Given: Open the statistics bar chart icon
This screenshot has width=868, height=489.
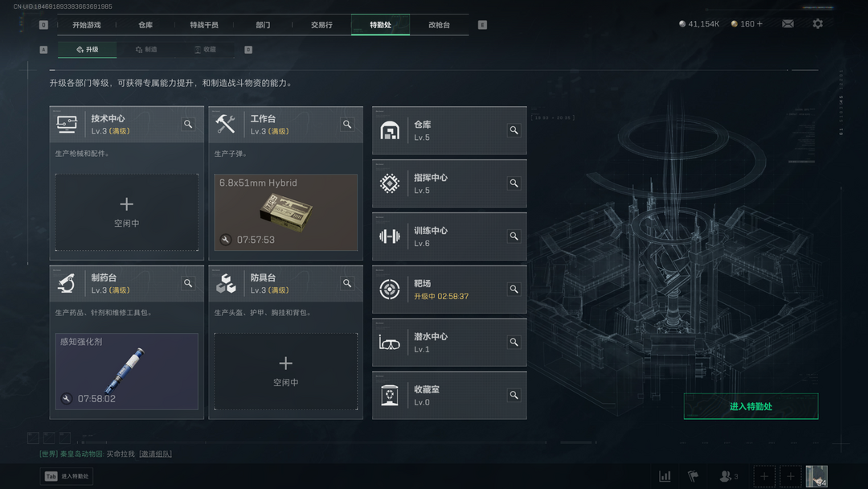Looking at the screenshot, I should pos(665,476).
